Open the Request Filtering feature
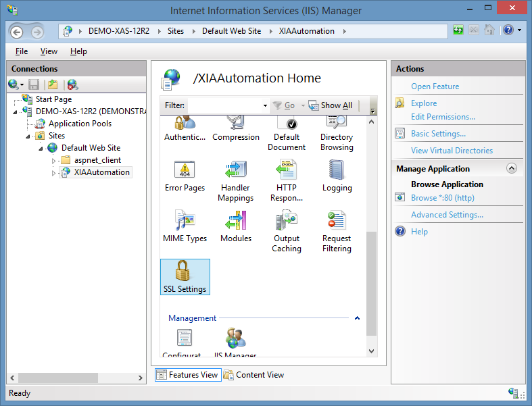The image size is (532, 406). click(337, 232)
